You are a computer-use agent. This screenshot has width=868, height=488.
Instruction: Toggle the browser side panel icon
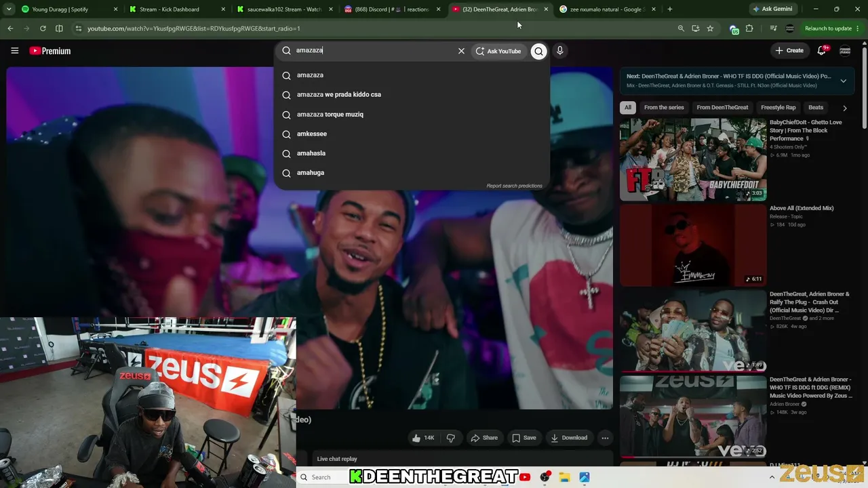point(59,28)
